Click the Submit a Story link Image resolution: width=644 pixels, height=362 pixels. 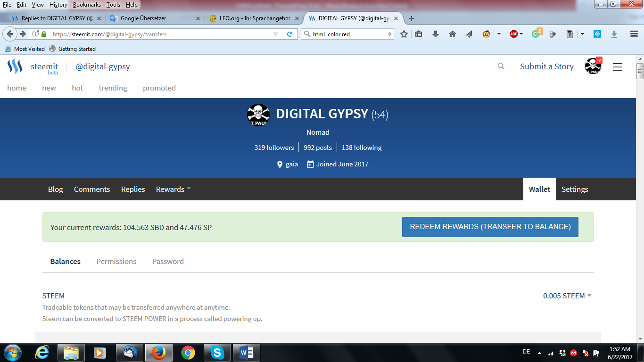tap(547, 66)
